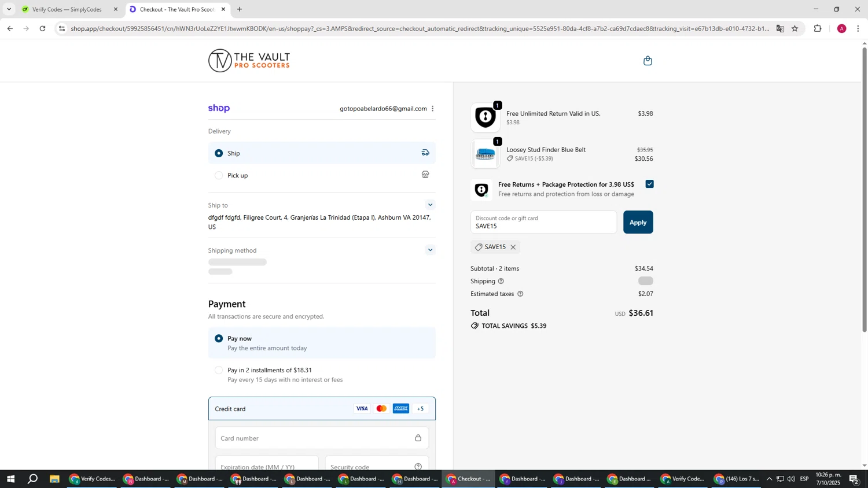Open the browser Extensions menu
Image resolution: width=868 pixels, height=488 pixels.
click(x=818, y=28)
